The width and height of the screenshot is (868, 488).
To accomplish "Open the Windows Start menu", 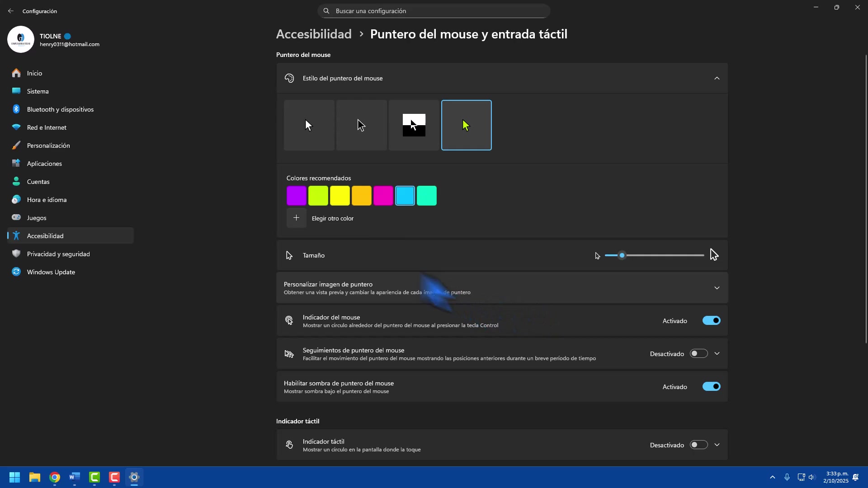I will [x=14, y=477].
